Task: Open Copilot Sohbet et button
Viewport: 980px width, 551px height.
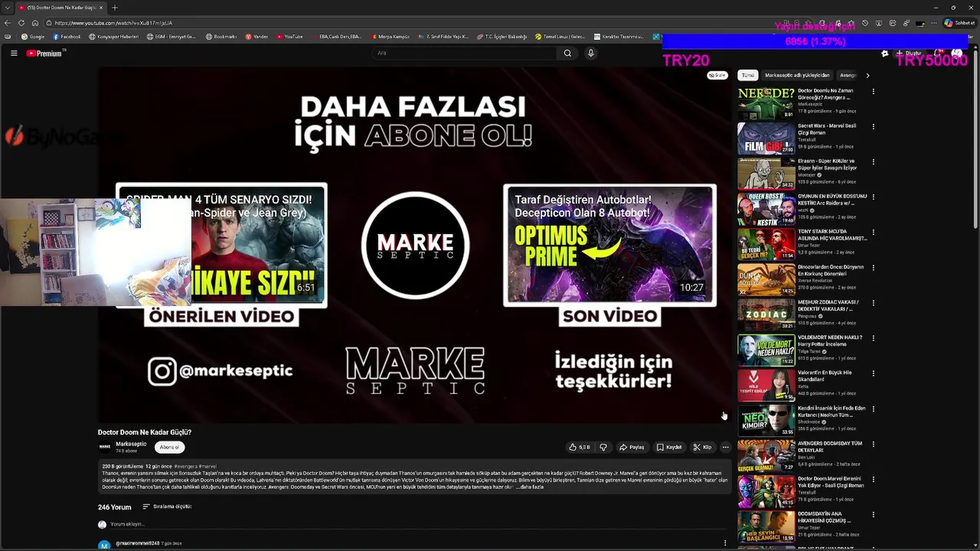Action: pos(959,23)
